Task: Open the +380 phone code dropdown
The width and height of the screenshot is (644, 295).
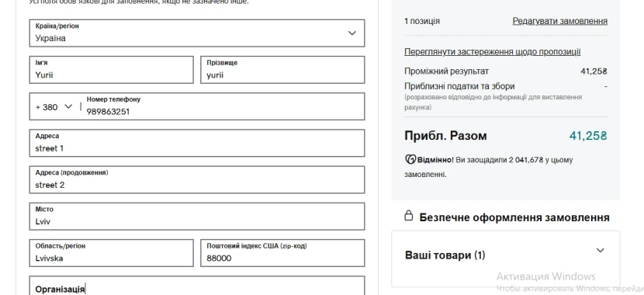Action: (54, 107)
